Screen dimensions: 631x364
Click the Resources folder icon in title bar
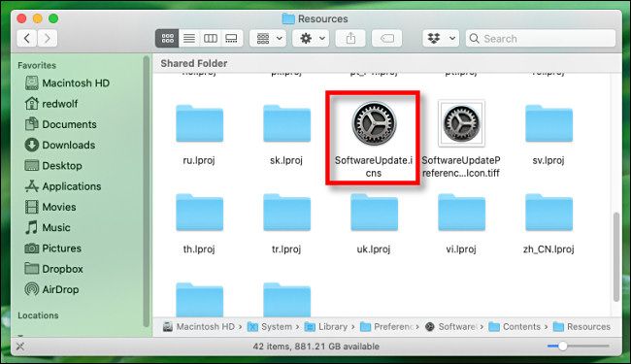288,18
